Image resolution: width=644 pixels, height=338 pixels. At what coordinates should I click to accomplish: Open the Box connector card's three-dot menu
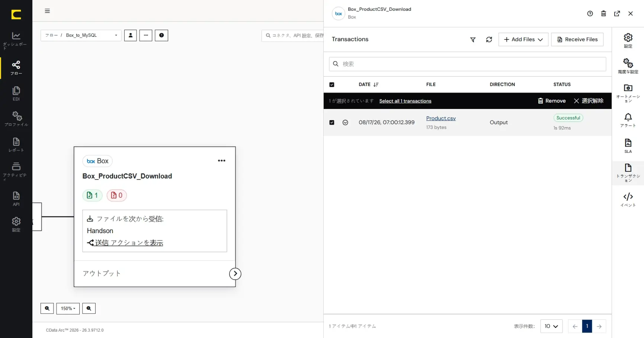(222, 161)
